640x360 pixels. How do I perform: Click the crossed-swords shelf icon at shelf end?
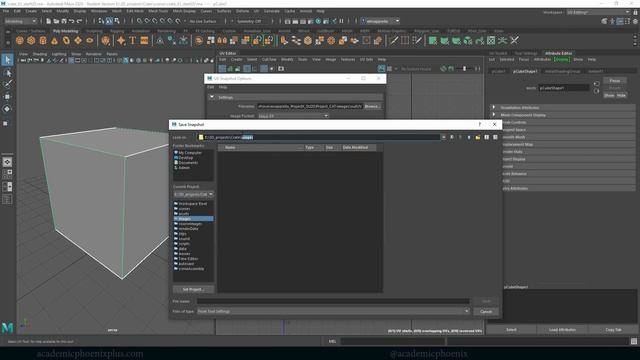(x=514, y=40)
